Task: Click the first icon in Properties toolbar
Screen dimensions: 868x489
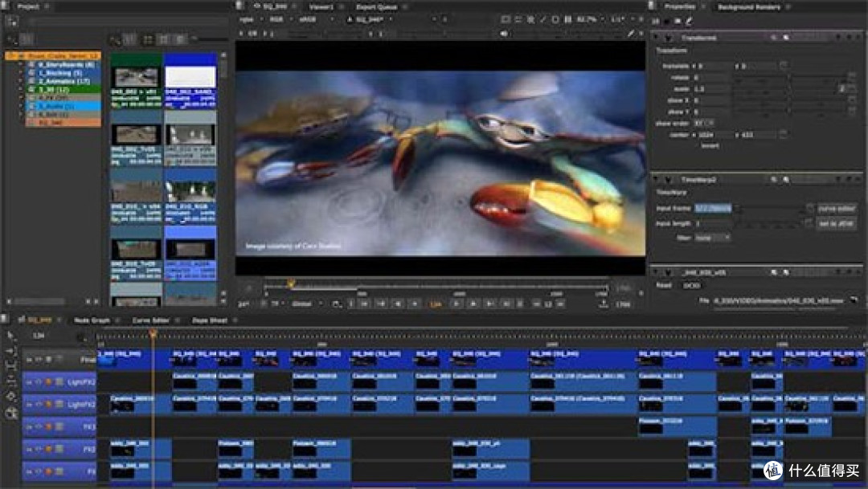Action: click(x=656, y=22)
